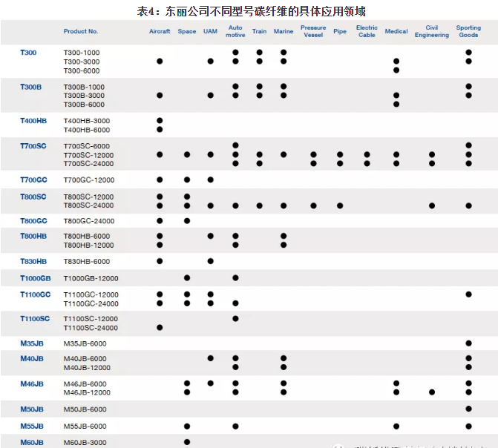This screenshot has height=448, width=498.
Task: Click the Marine column header
Action: (x=284, y=31)
